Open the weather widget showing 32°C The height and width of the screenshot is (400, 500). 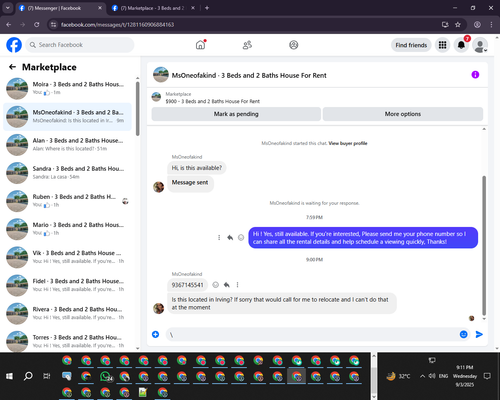click(x=398, y=376)
